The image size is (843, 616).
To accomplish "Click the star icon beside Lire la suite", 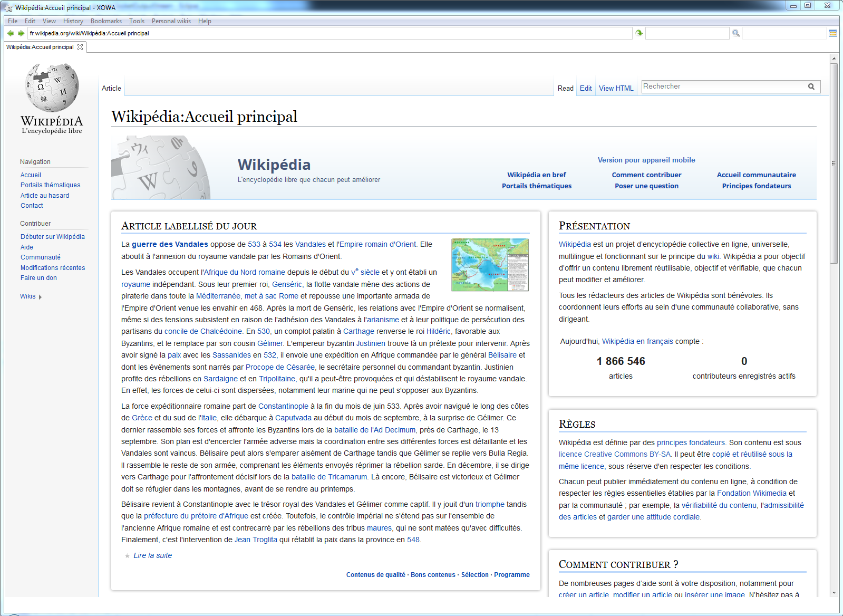I will click(127, 556).
